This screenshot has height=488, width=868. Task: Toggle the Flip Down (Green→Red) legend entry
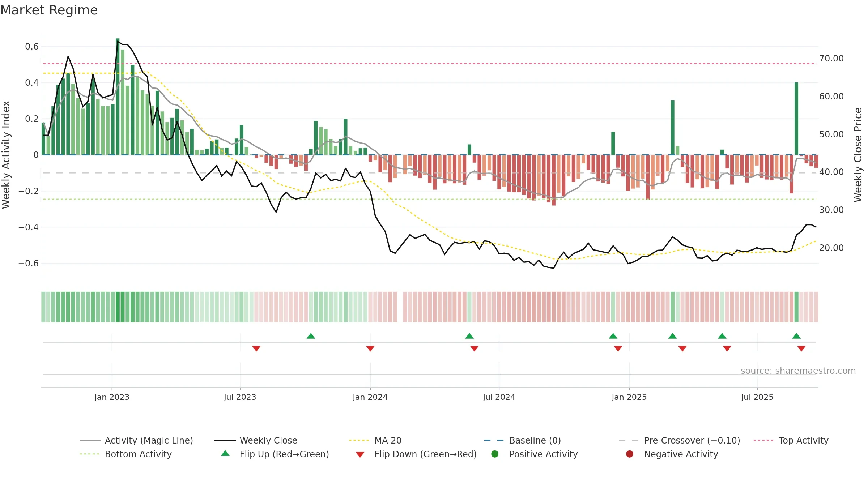click(x=416, y=454)
